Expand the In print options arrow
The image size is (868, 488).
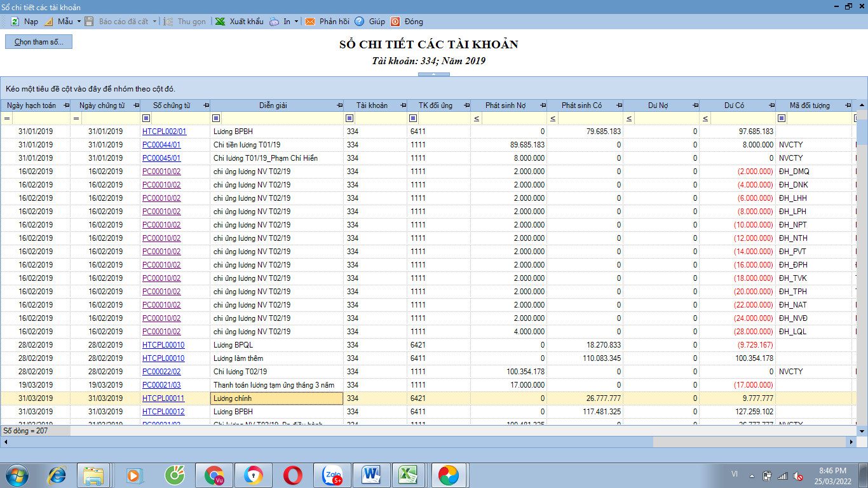[x=296, y=21]
